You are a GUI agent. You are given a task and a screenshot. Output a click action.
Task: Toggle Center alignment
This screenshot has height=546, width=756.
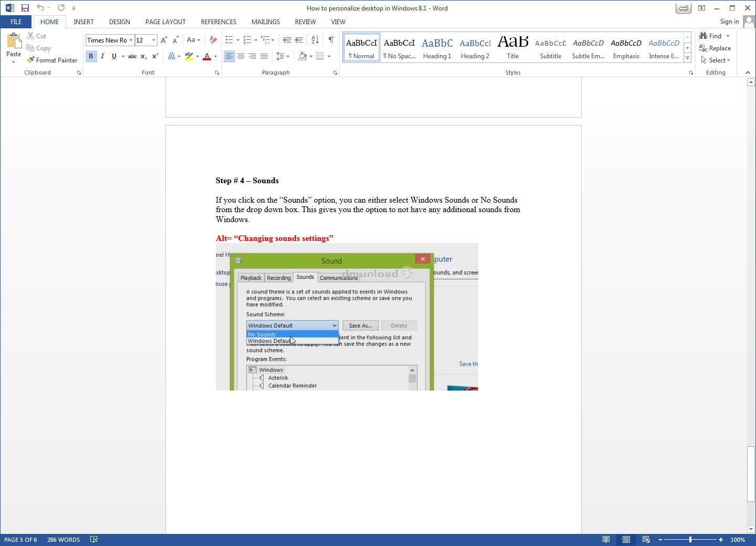pyautogui.click(x=241, y=56)
